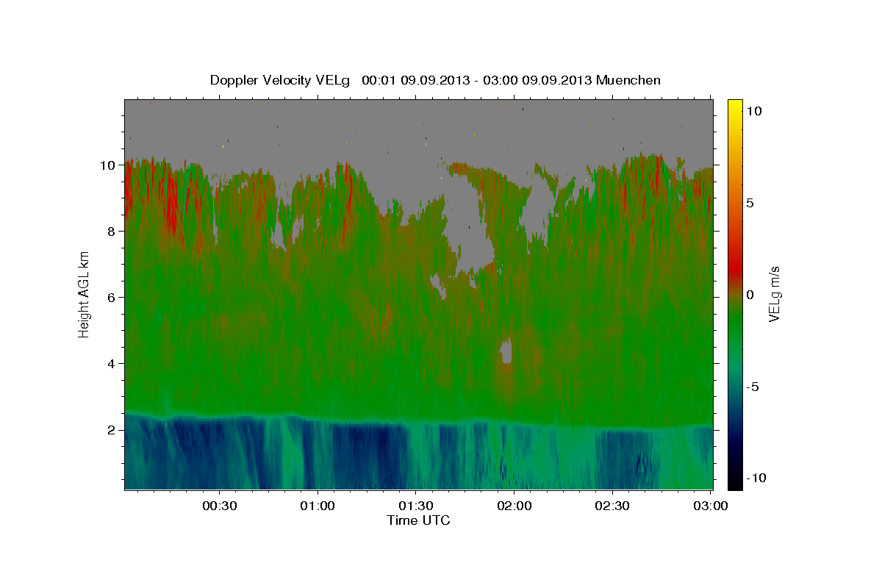Viewport: 882px width, 588px height.
Task: Click the 01:30 time tick label
Action: click(x=416, y=506)
